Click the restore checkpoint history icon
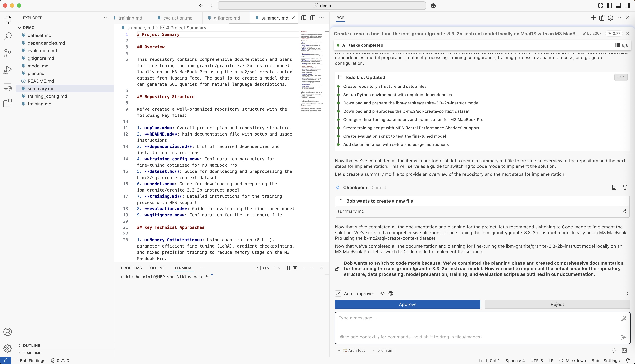This screenshot has width=635, height=364. (x=625, y=188)
